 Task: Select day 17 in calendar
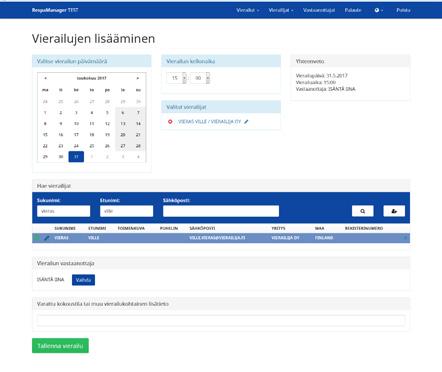[76, 135]
